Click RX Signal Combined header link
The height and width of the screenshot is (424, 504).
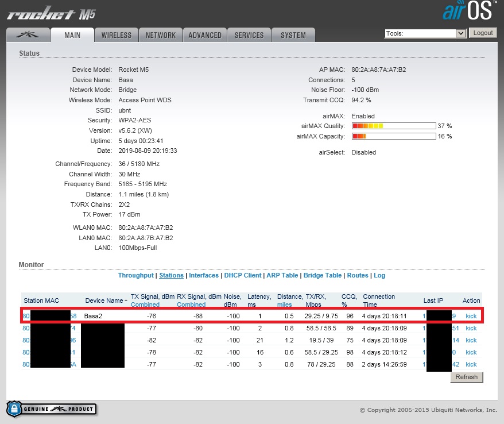(191, 304)
